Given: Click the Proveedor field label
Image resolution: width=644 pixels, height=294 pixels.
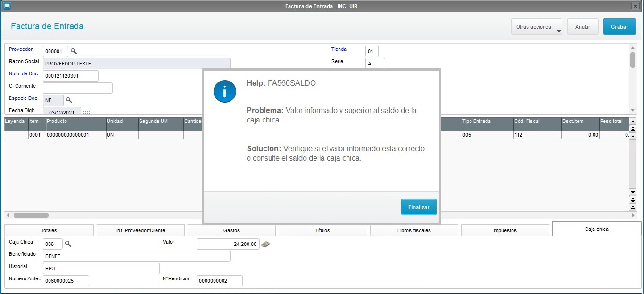Looking at the screenshot, I should pos(21,49).
